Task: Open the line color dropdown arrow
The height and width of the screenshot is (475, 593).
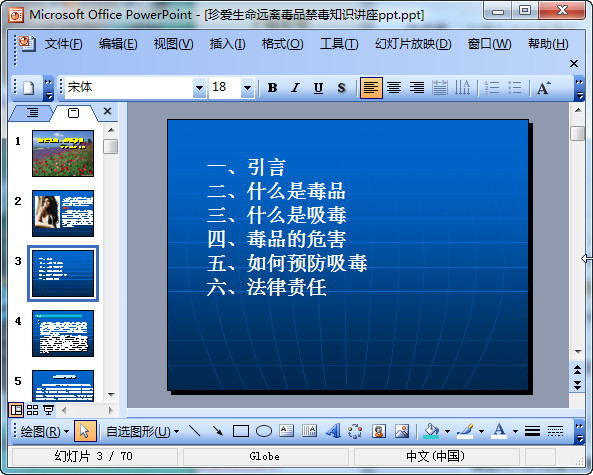Action: coord(481,431)
